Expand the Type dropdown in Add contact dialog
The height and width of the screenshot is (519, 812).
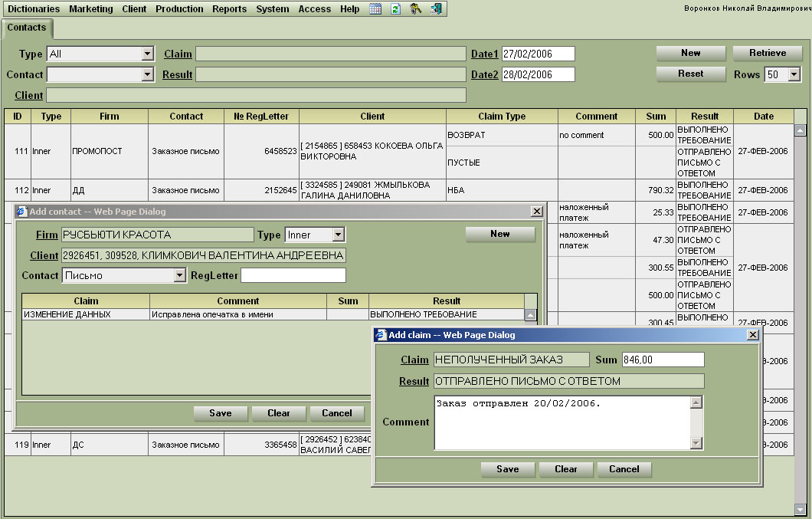[338, 235]
